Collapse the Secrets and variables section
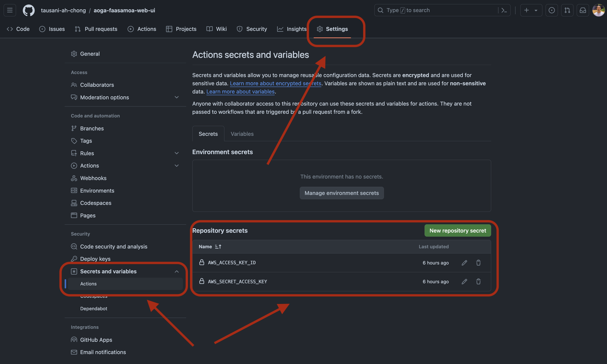The width and height of the screenshot is (607, 364). 177,272
